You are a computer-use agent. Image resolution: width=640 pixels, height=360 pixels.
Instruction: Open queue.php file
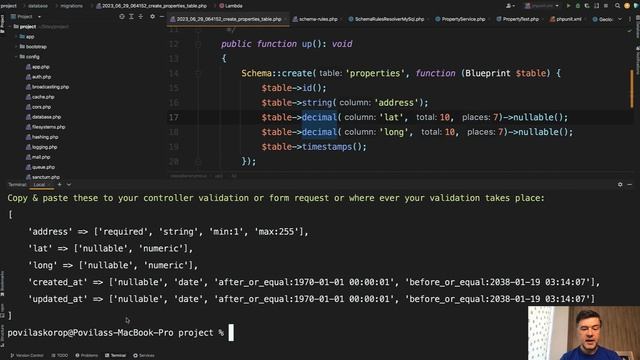coord(40,167)
